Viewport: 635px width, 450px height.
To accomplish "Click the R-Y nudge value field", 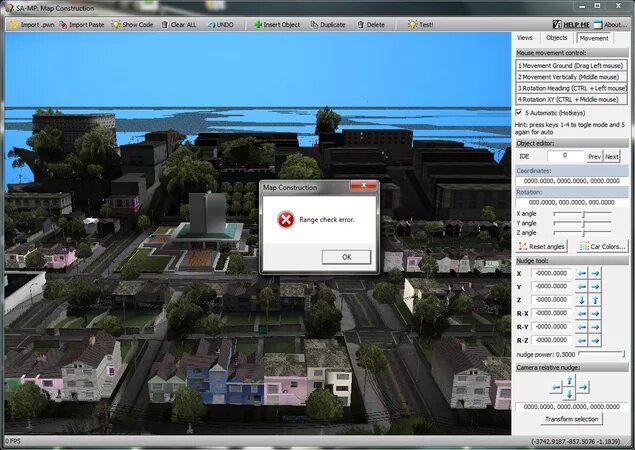I will point(552,326).
